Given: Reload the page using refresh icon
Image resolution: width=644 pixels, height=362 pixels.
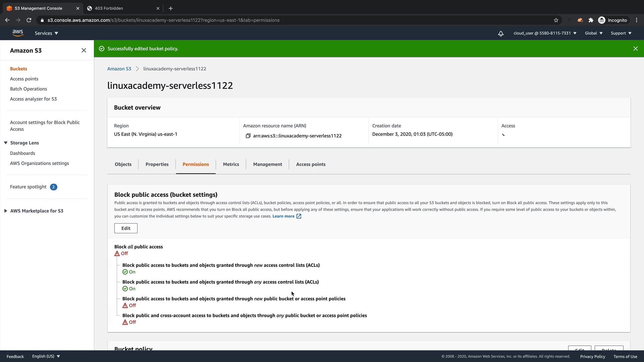Looking at the screenshot, I should 29,20.
